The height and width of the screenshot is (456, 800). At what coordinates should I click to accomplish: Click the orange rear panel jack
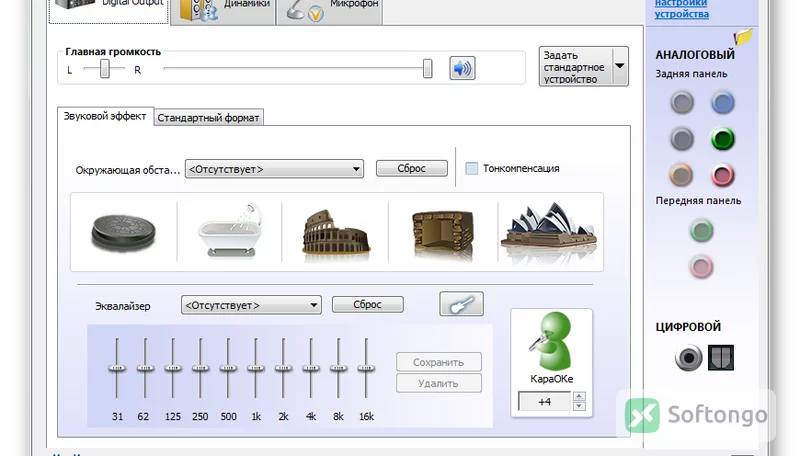pos(682,175)
